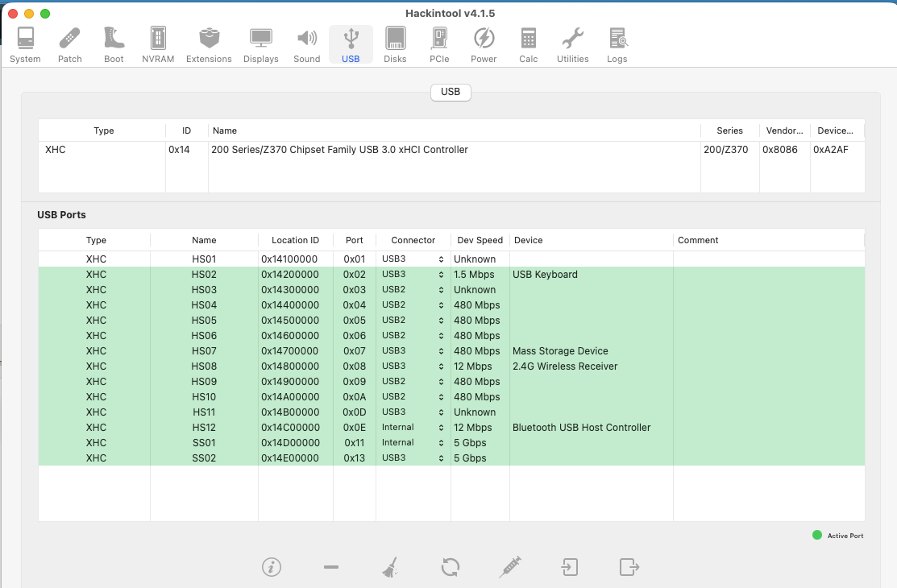Open the PCIe toolbar section

coord(439,45)
